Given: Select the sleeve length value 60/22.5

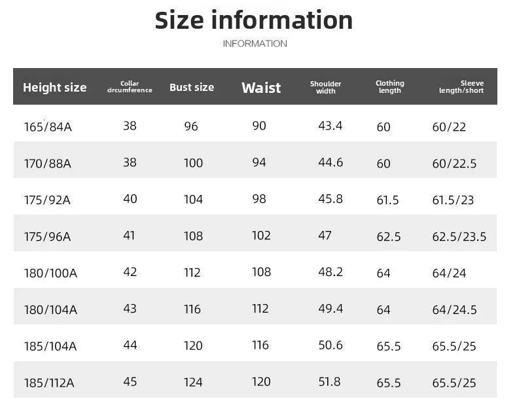Looking at the screenshot, I should (x=454, y=164).
